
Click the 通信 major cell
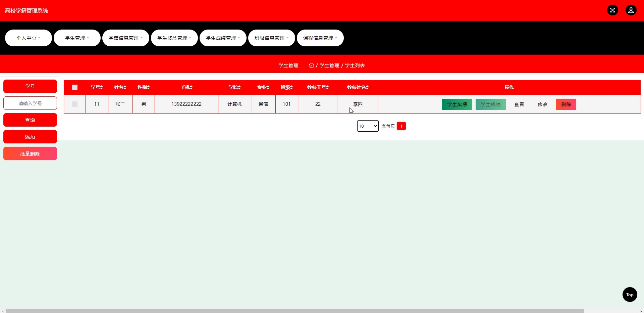tap(263, 104)
